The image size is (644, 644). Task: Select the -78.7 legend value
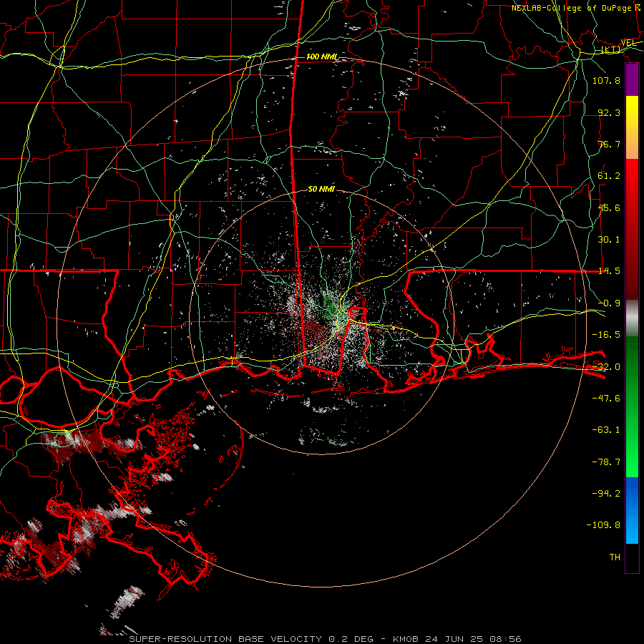[x=606, y=462]
